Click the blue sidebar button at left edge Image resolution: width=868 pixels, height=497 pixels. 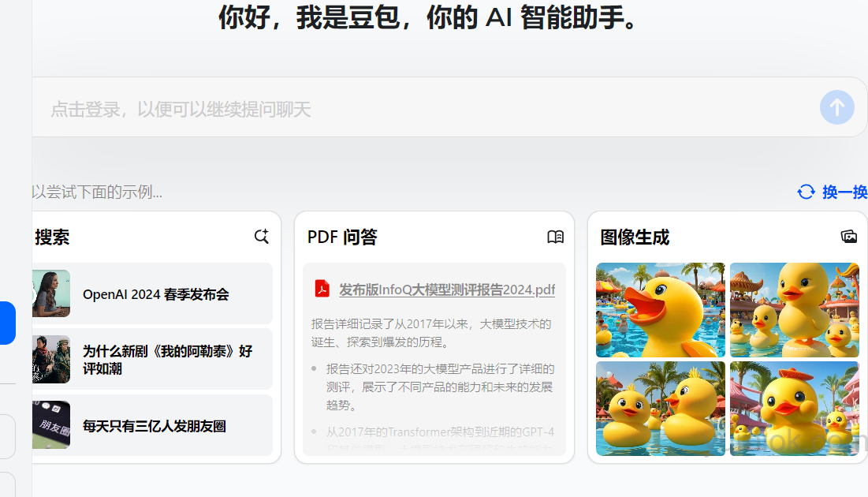coord(8,323)
